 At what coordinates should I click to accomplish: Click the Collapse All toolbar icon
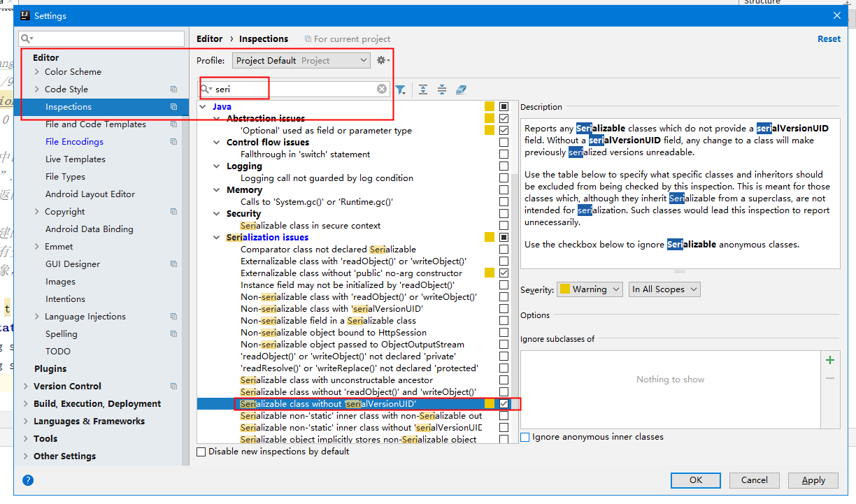click(x=442, y=89)
